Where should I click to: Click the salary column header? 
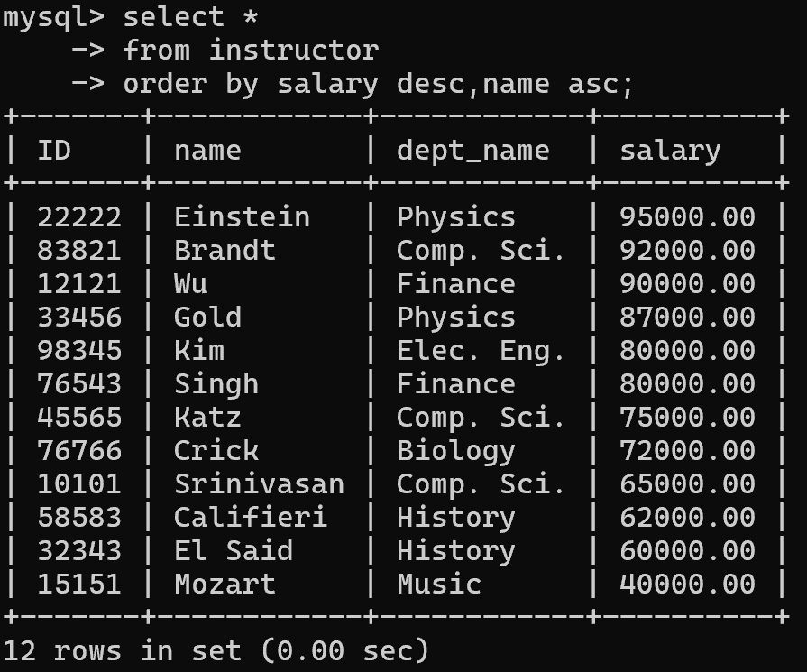pos(670,150)
